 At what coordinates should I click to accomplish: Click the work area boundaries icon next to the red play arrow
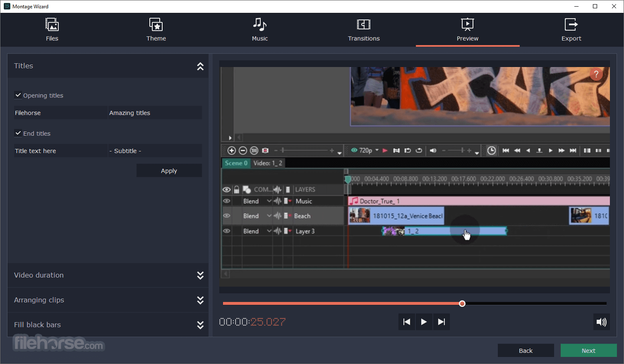pyautogui.click(x=396, y=151)
